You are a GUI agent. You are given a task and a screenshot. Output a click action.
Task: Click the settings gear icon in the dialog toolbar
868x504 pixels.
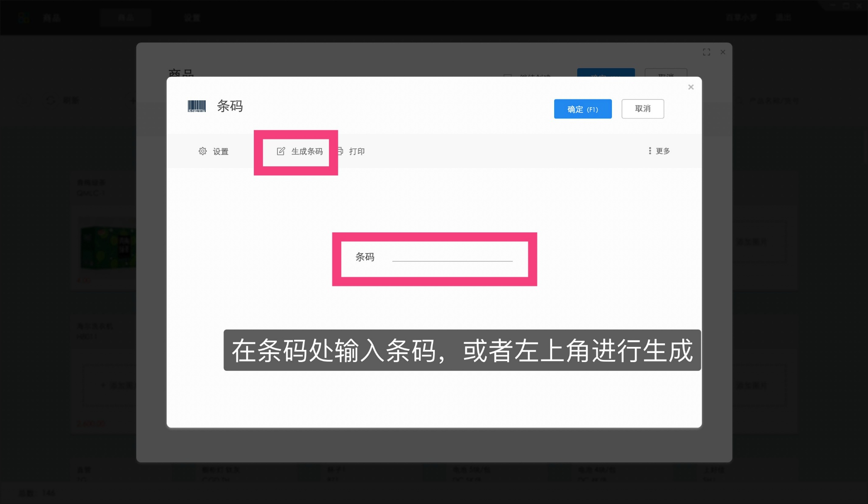pos(202,151)
